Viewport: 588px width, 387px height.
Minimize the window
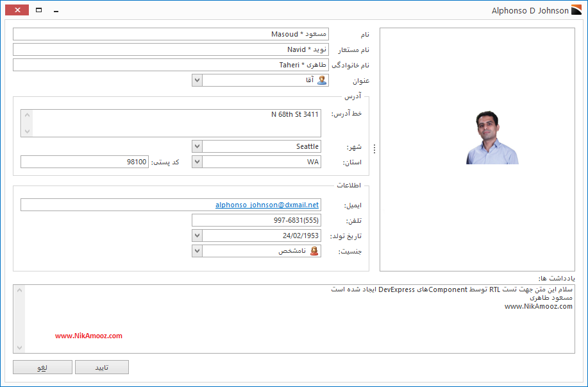[56, 12]
